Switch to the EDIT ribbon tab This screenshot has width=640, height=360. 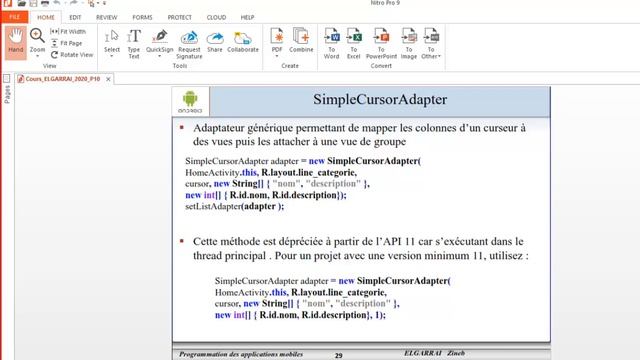pos(75,18)
